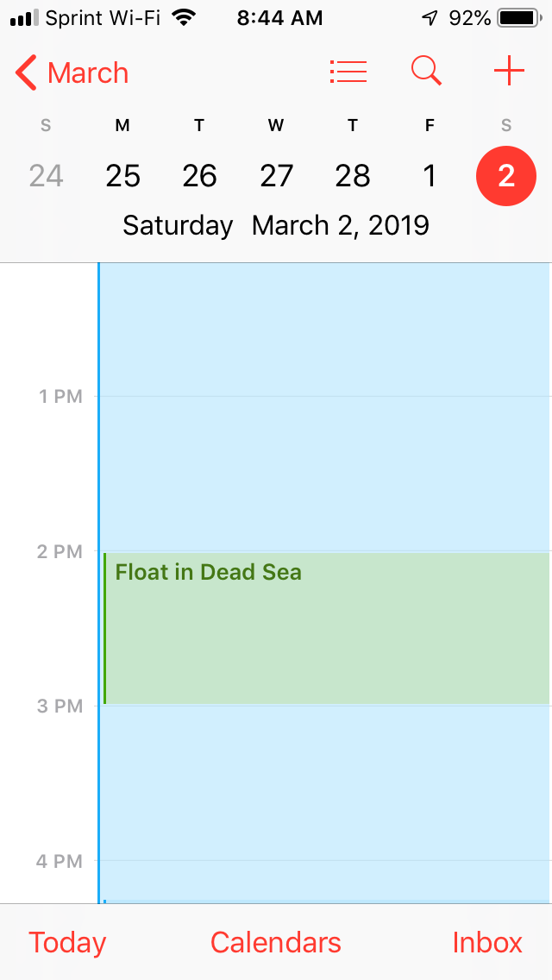The width and height of the screenshot is (552, 980).
Task: Select Tuesday the 26th
Action: tap(199, 176)
